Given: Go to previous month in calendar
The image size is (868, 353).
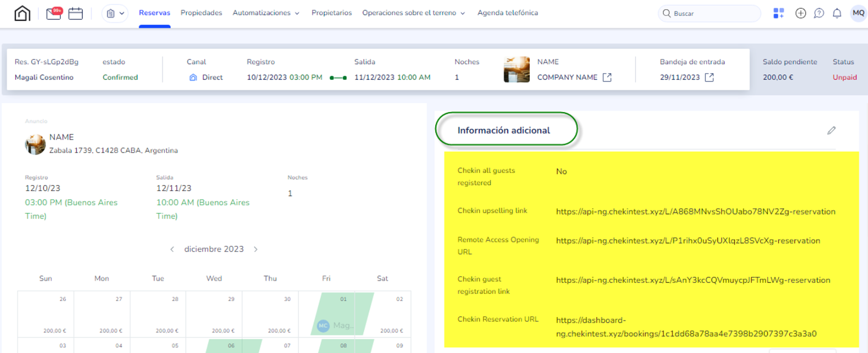Looking at the screenshot, I should click(x=172, y=249).
